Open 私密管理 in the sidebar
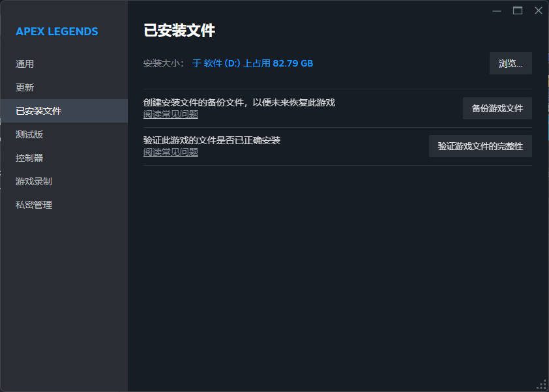This screenshot has width=549, height=392. pos(64,205)
